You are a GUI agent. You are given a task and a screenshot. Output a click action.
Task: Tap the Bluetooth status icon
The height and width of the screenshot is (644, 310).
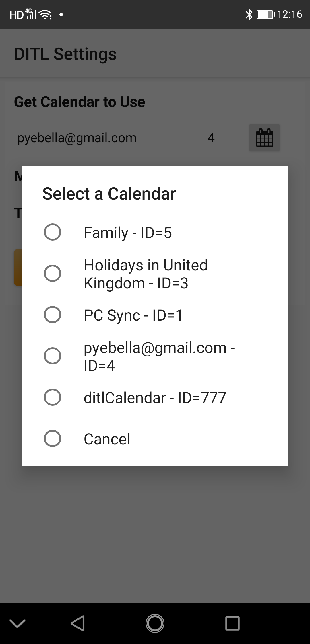pyautogui.click(x=249, y=14)
